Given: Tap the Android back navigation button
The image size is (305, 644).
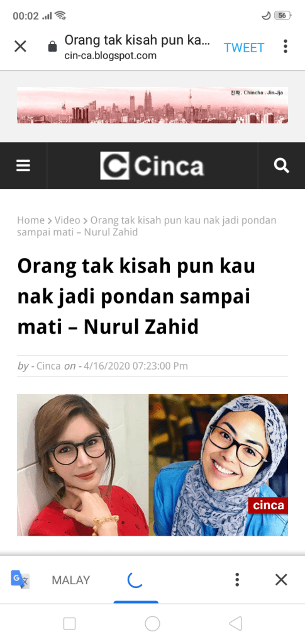Looking at the screenshot, I should pyautogui.click(x=236, y=623).
